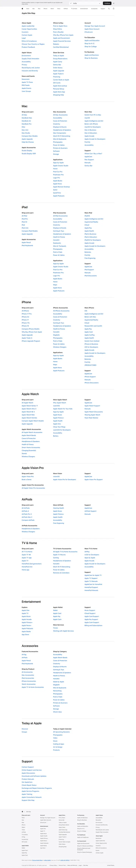Open the Apple Remote Desktop link
136x868 pixels.
pyautogui.click(x=61, y=187)
